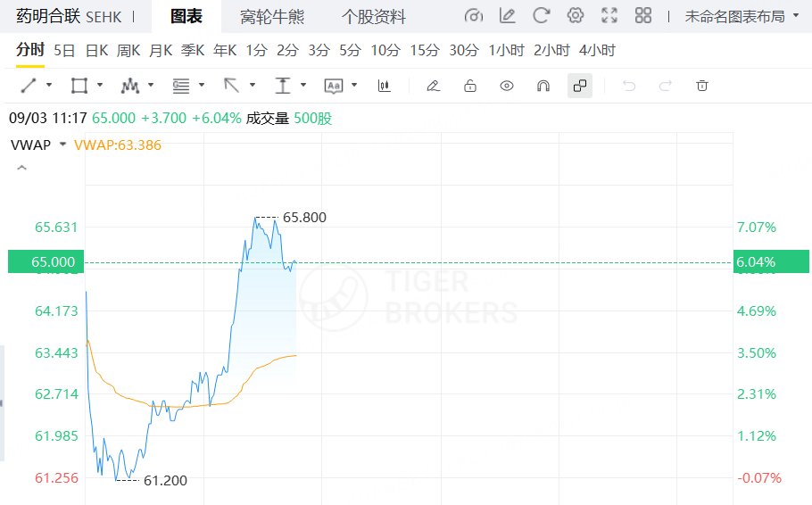Delete drawings with the trash icon
The image size is (812, 505).
[x=702, y=86]
